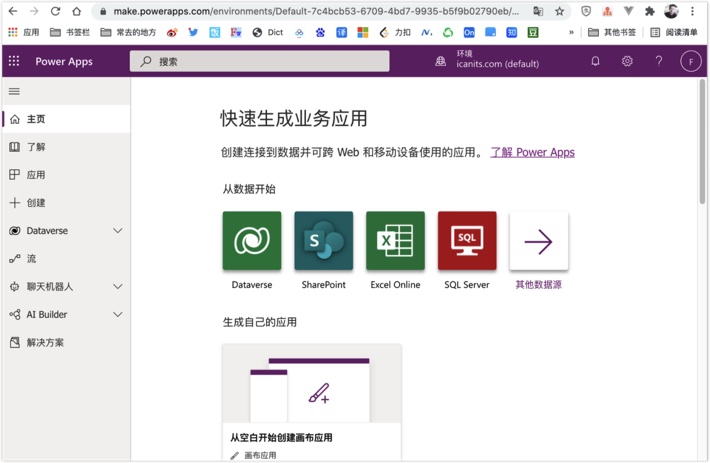The image size is (710, 463).
Task: Open the help question mark icon
Action: pos(659,61)
